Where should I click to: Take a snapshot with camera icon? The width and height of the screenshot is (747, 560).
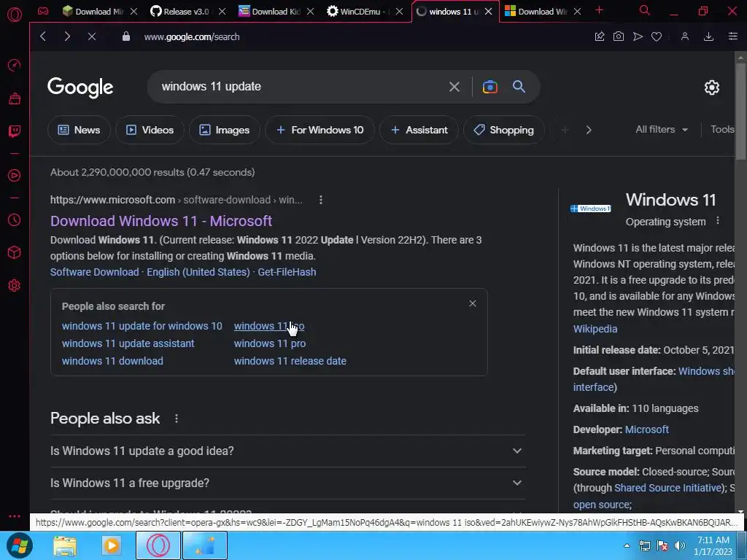pyautogui.click(x=619, y=36)
